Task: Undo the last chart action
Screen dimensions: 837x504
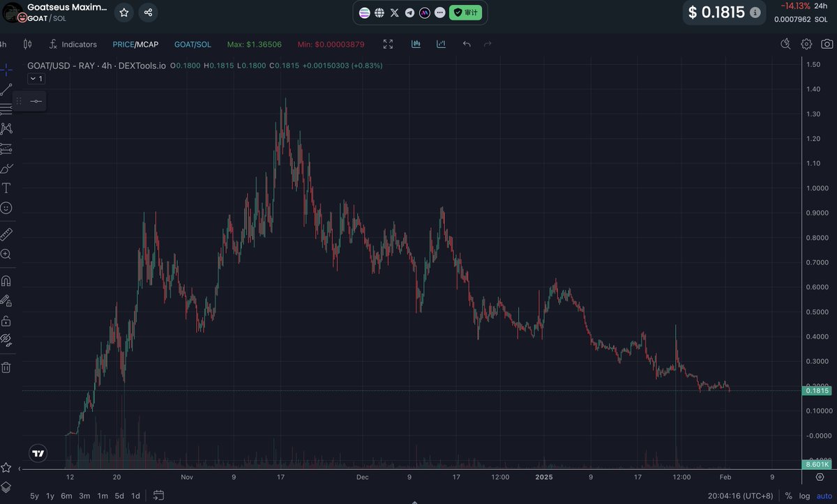Action: tap(467, 44)
